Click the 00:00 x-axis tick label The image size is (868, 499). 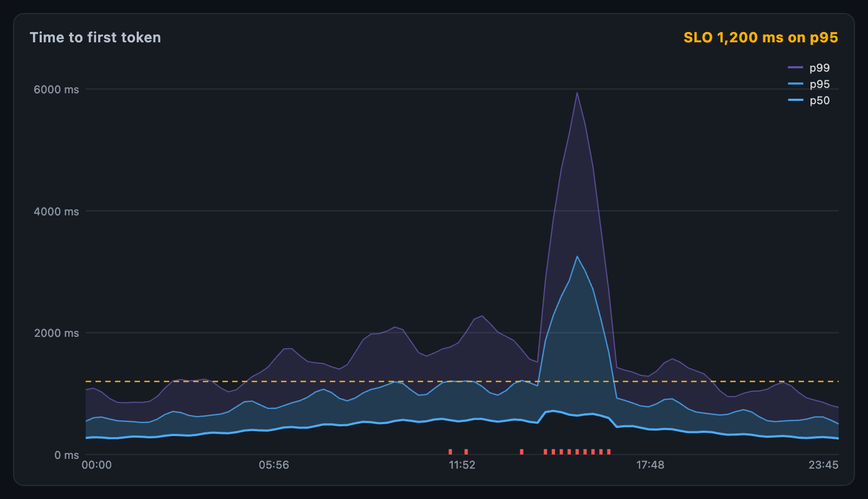pos(97,465)
